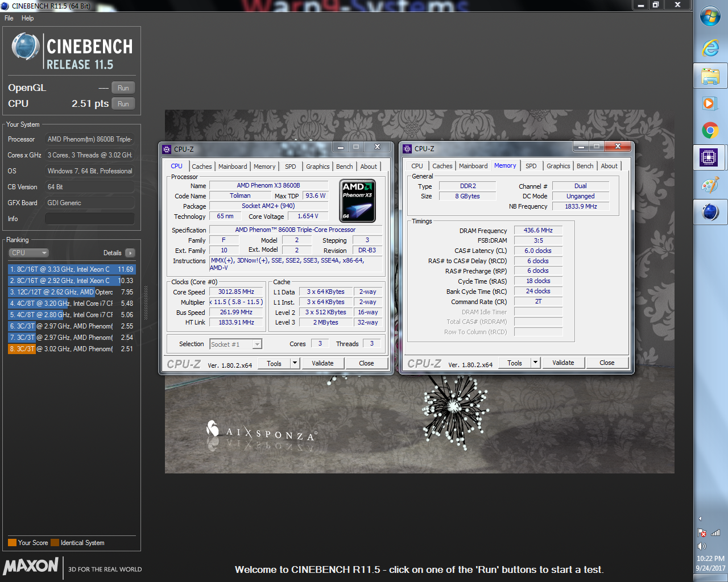The image size is (728, 582).
Task: Show hidden tray icons arrow
Action: (700, 518)
